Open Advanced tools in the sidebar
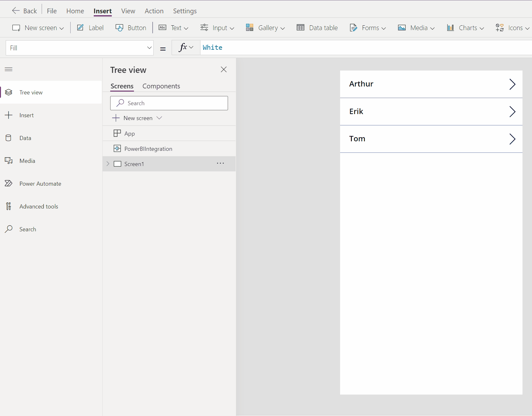This screenshot has width=532, height=416. [x=39, y=207]
